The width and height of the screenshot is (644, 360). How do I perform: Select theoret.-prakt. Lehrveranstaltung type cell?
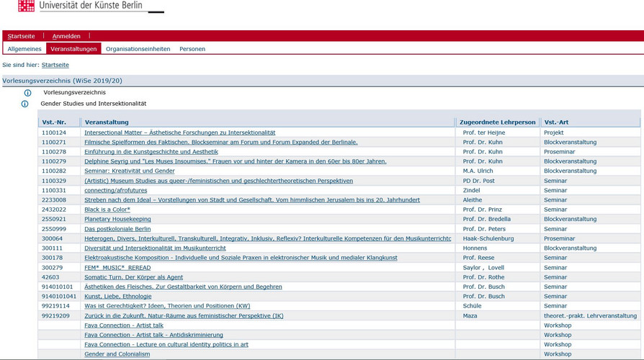[590, 315]
